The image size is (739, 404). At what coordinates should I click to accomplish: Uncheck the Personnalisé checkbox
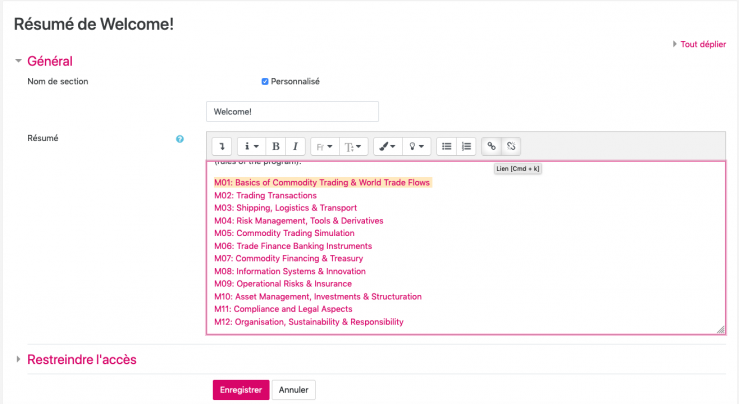coord(265,81)
